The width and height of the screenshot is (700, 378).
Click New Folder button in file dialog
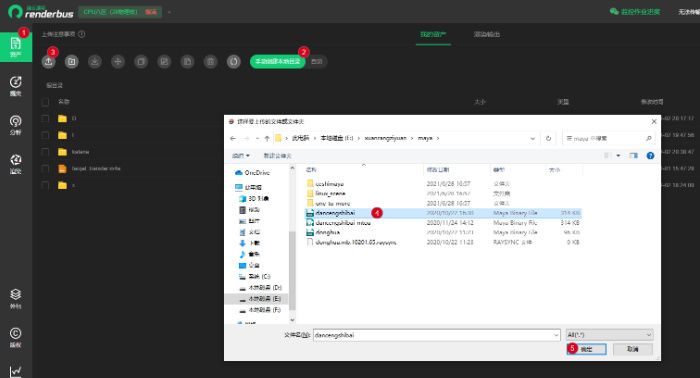pyautogui.click(x=277, y=155)
